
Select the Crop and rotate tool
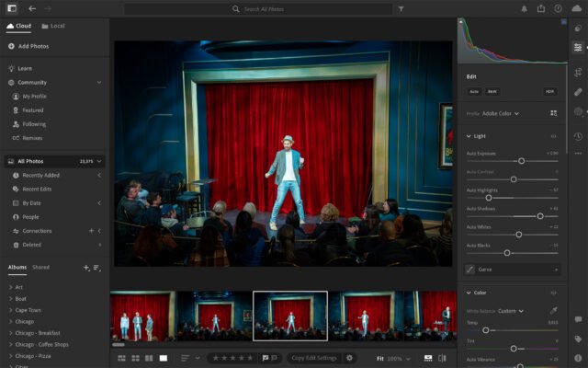point(578,72)
